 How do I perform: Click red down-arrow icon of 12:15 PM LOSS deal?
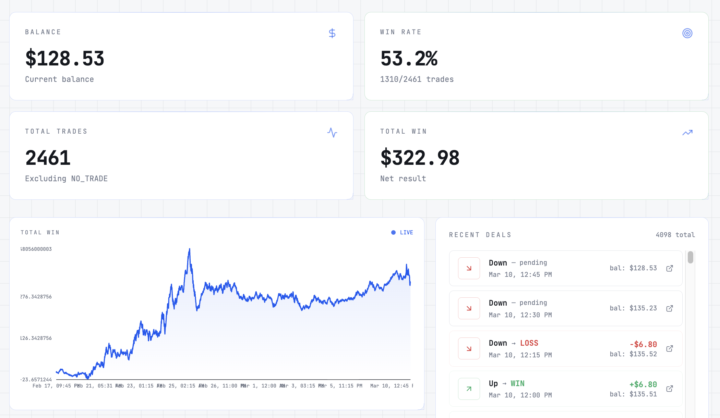tap(468, 348)
